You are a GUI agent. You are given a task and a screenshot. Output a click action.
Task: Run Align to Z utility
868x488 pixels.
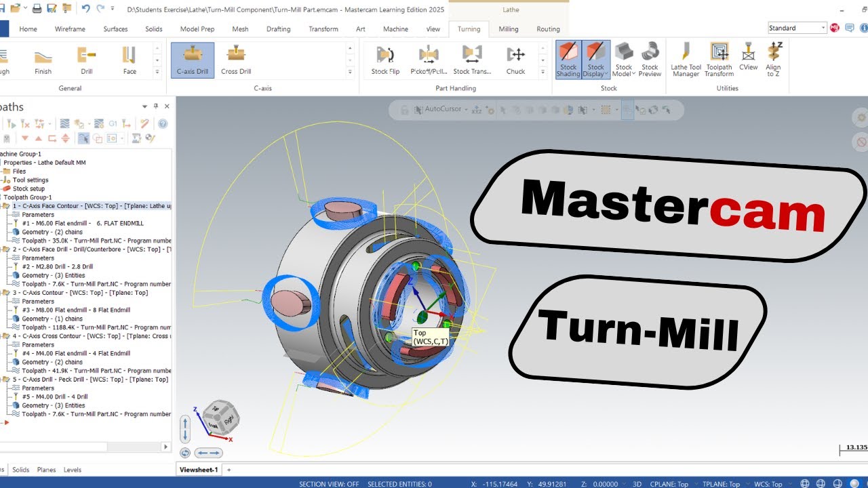pos(774,60)
